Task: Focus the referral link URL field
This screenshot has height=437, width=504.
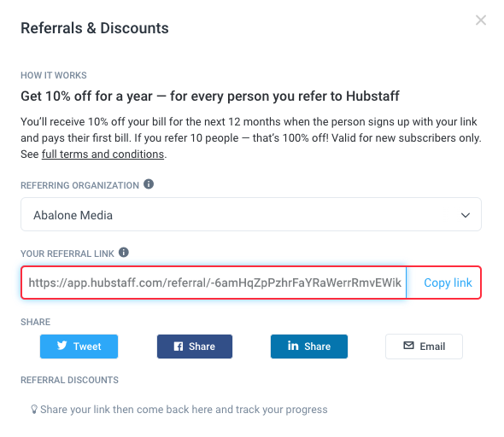Action: [214, 283]
